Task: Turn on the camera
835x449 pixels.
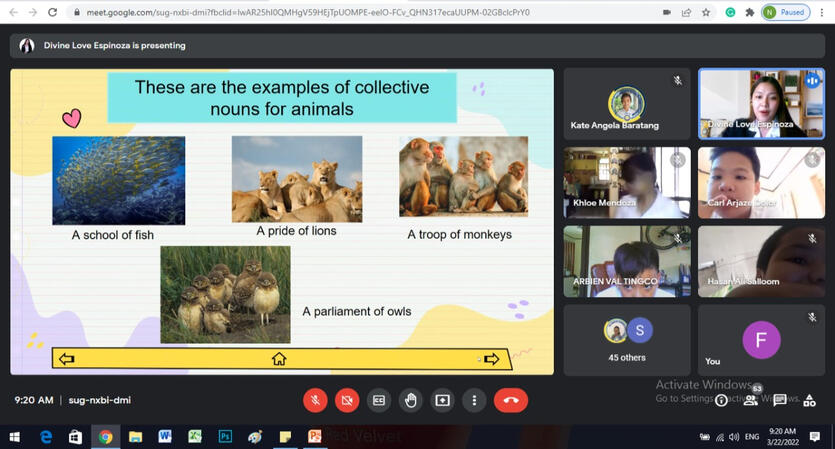Action: (347, 400)
